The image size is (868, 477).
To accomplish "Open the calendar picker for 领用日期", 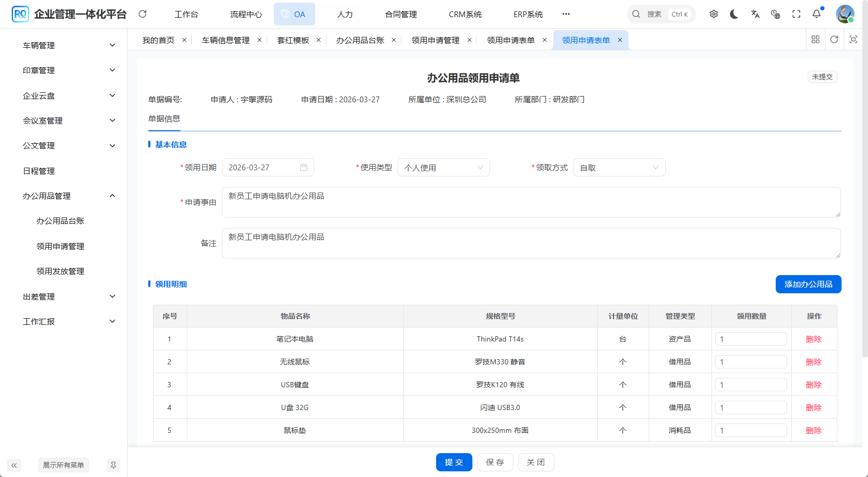I will tap(304, 168).
